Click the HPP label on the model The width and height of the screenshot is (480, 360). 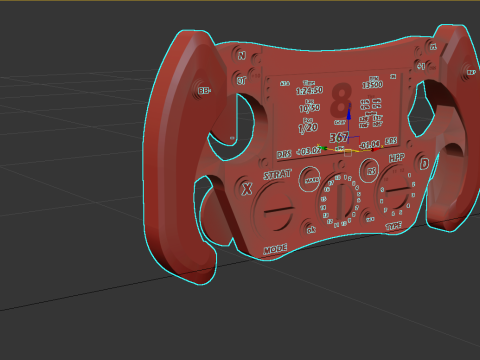[397, 158]
